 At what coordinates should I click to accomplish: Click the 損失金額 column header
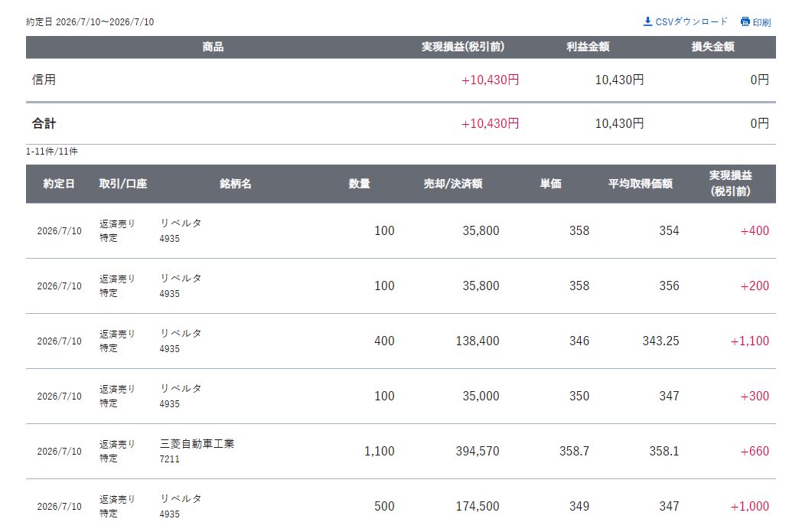point(712,47)
